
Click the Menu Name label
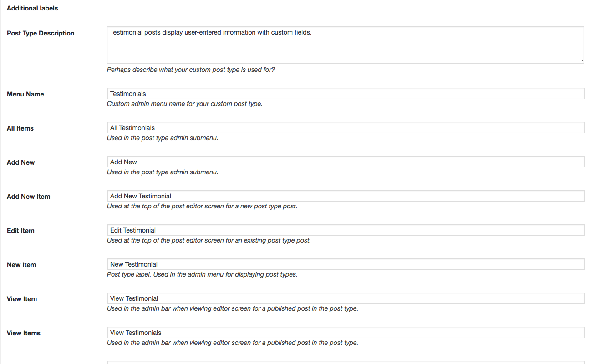pos(25,94)
